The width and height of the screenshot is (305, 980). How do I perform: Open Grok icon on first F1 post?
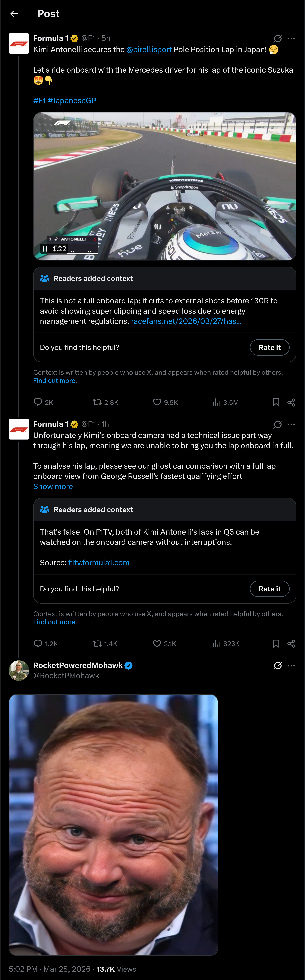click(278, 38)
